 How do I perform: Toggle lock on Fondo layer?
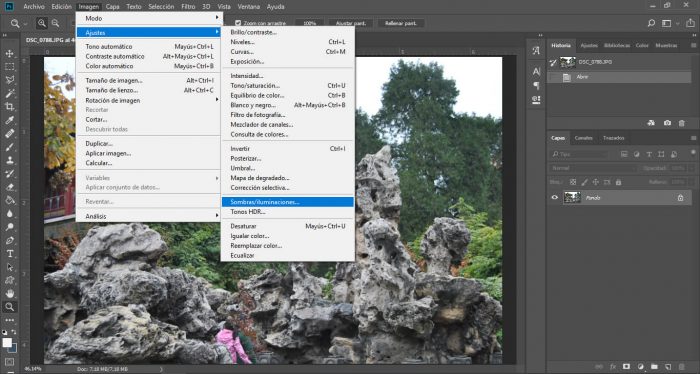pyautogui.click(x=680, y=198)
